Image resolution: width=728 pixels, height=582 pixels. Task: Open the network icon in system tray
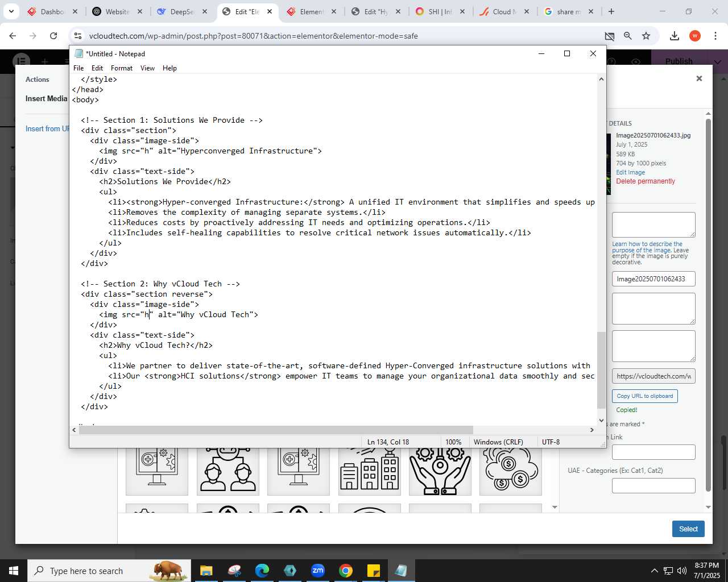tap(668, 571)
